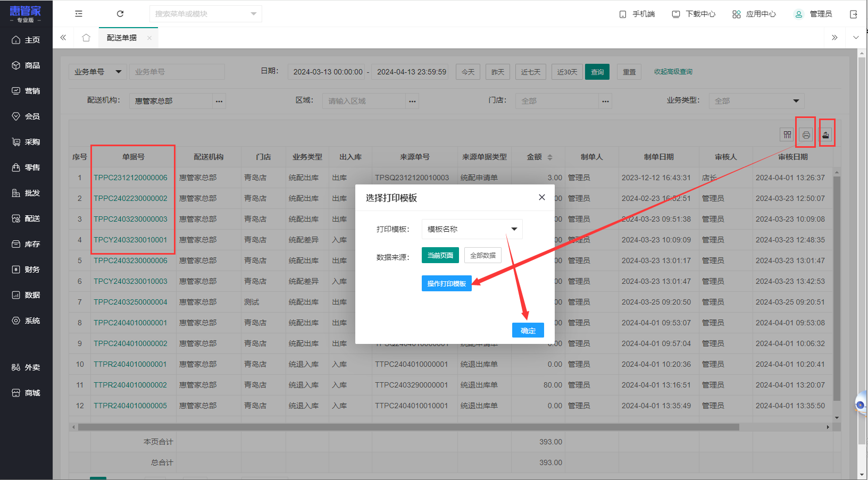The height and width of the screenshot is (480, 868).
Task: Click the table horizontal scrollbar
Action: click(x=408, y=427)
